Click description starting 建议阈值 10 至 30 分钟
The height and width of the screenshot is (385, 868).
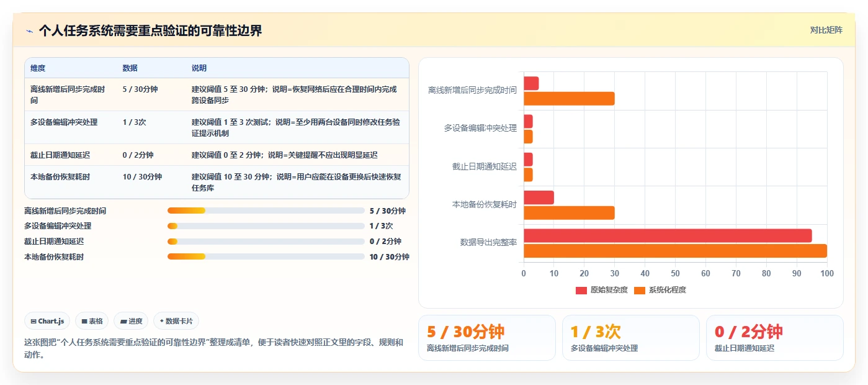coord(297,182)
